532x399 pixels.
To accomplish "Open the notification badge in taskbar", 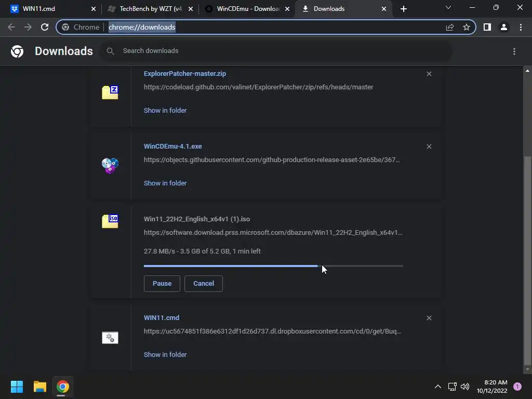I will tap(517, 387).
